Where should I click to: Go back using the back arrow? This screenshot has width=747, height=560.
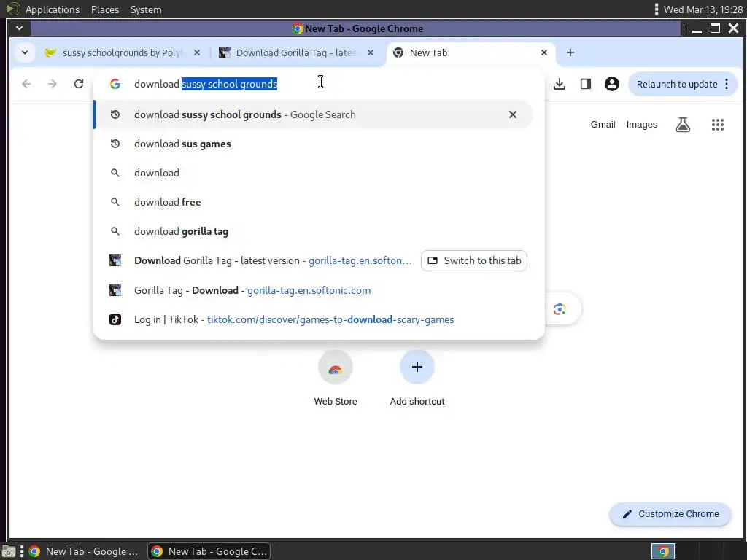[26, 84]
